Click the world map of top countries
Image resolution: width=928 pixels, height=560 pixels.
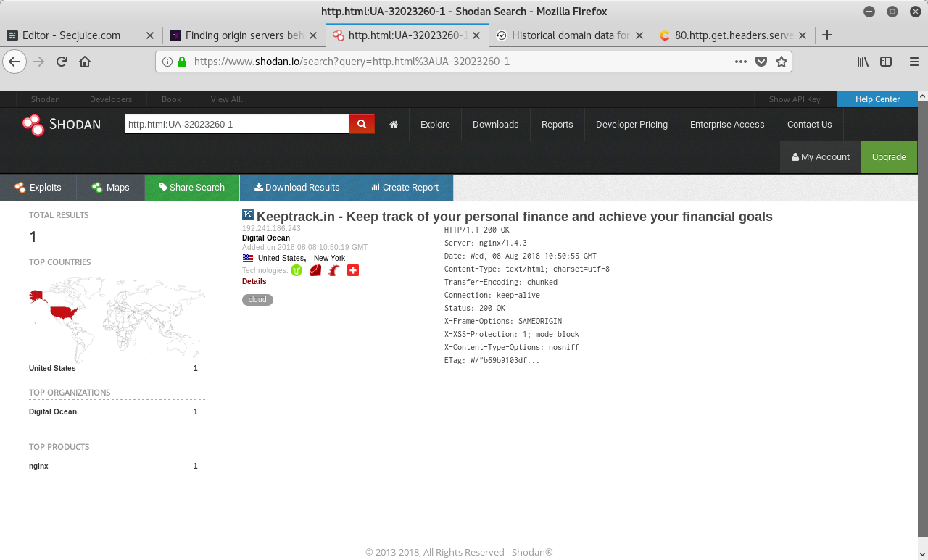tap(117, 317)
